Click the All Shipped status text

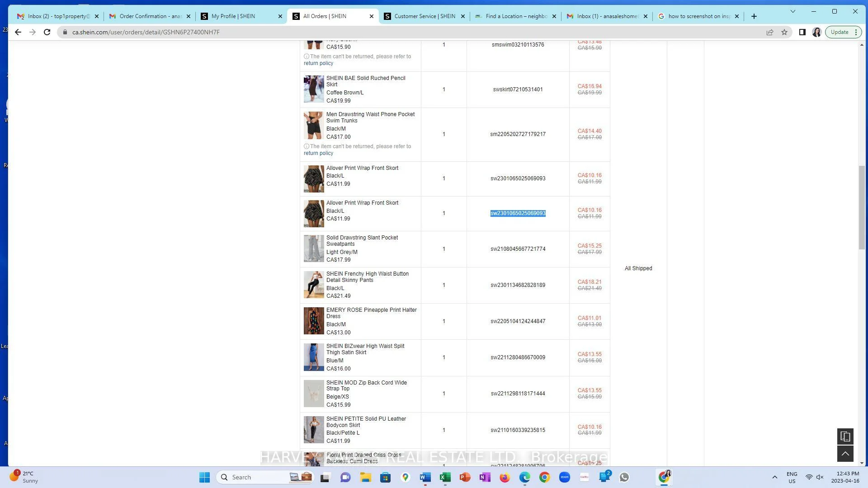(638, 268)
